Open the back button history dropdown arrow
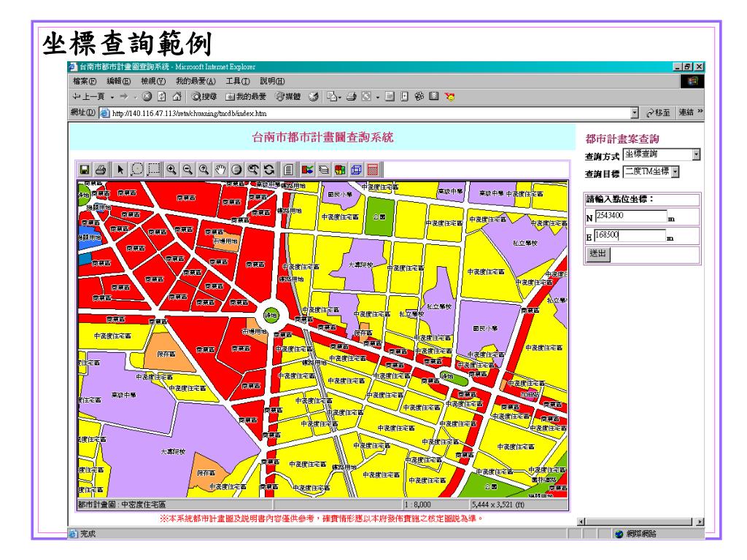The height and width of the screenshot is (560, 747). coord(112,97)
